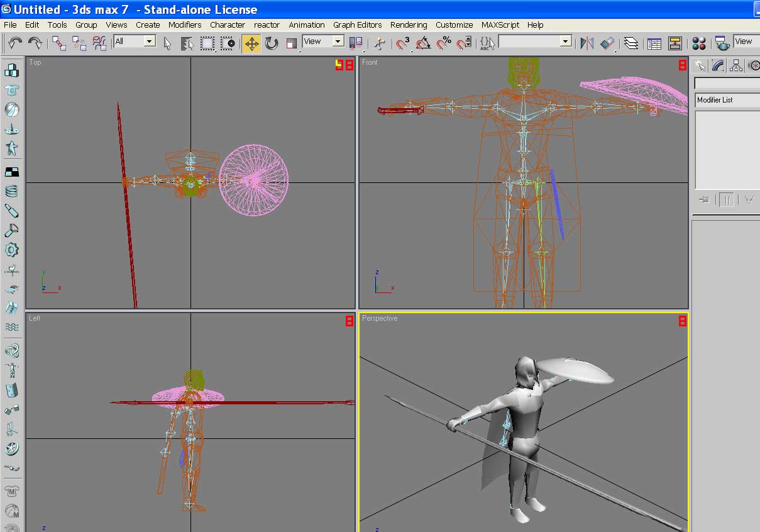Open the Modifiers menu
The width and height of the screenshot is (760, 532).
(185, 25)
